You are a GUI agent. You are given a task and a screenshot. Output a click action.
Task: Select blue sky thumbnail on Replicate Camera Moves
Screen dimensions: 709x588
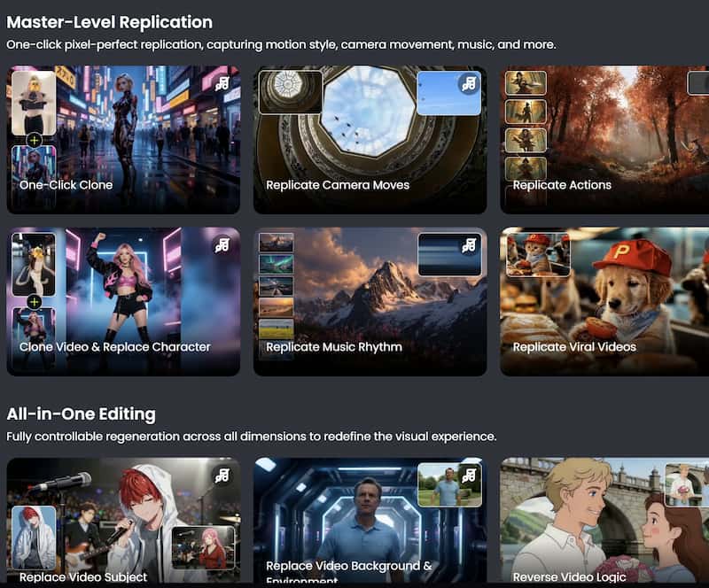point(448,93)
